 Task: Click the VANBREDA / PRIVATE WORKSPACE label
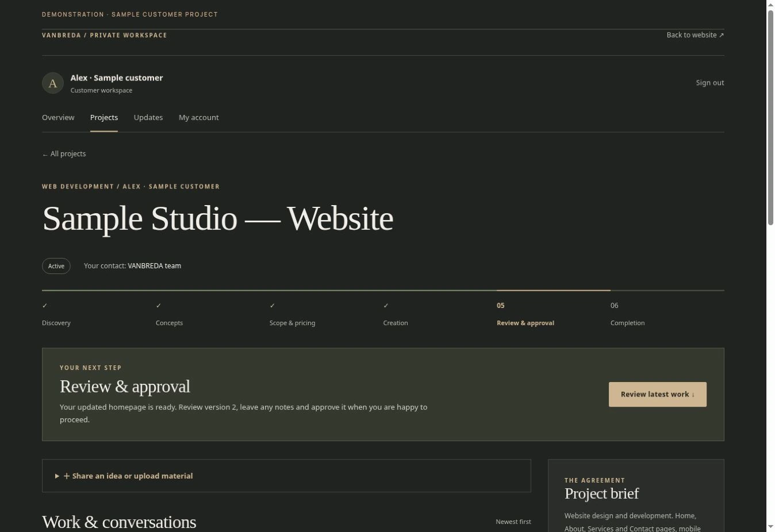pos(105,35)
